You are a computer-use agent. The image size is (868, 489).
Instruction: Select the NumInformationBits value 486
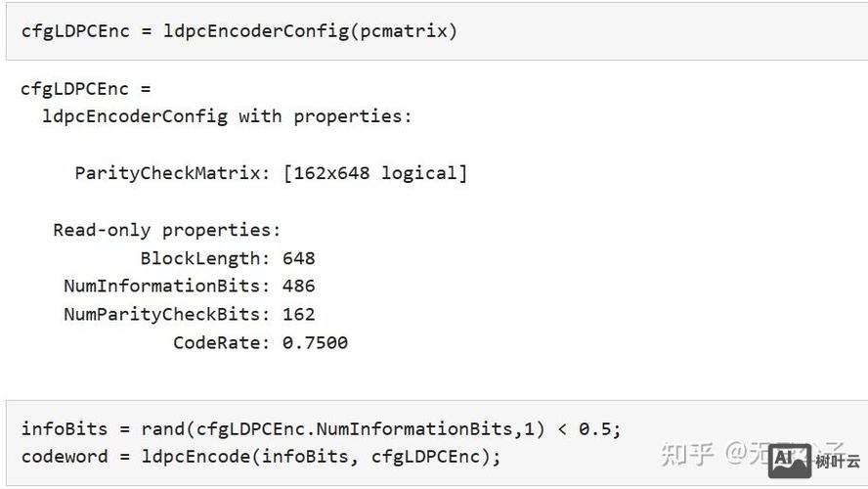[x=299, y=287]
